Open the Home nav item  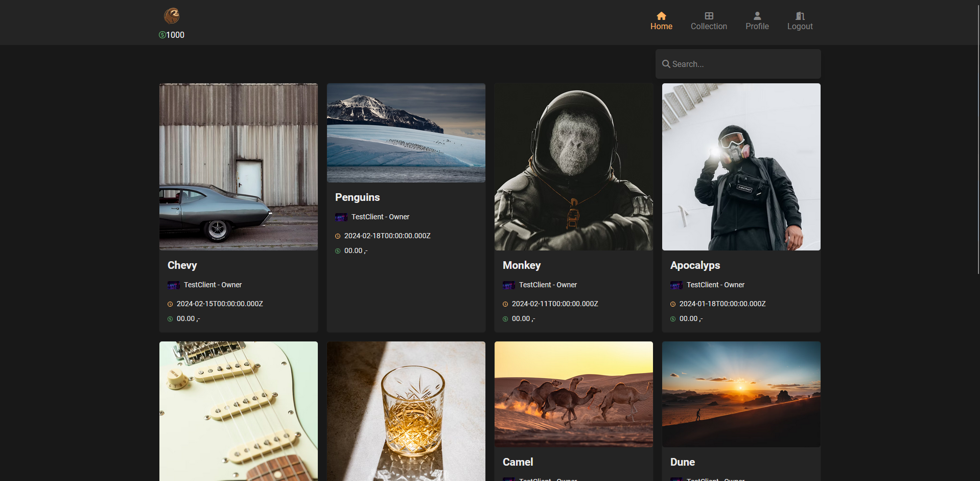pos(661,21)
